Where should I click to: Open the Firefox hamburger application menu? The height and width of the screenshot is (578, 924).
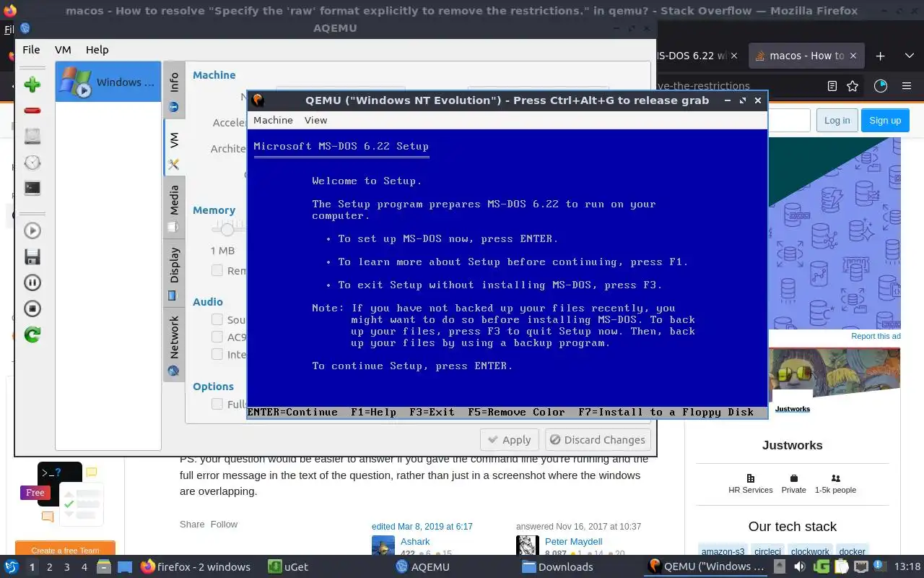click(x=907, y=86)
